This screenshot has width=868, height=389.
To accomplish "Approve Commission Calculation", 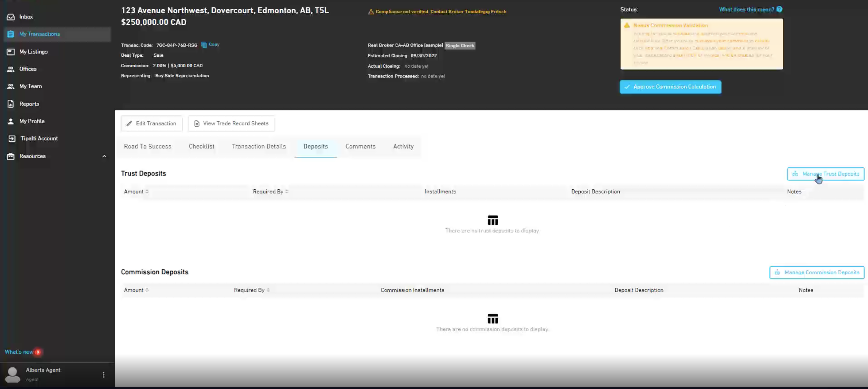I will (x=671, y=87).
